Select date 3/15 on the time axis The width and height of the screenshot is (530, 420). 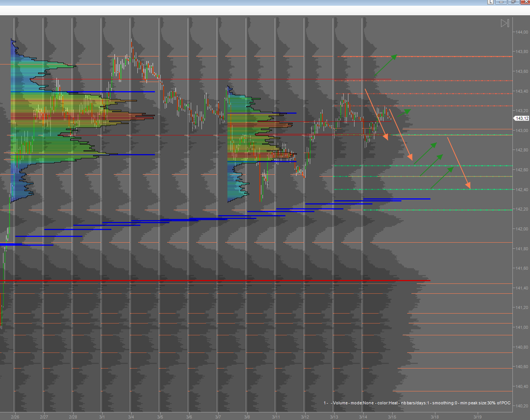click(x=392, y=417)
